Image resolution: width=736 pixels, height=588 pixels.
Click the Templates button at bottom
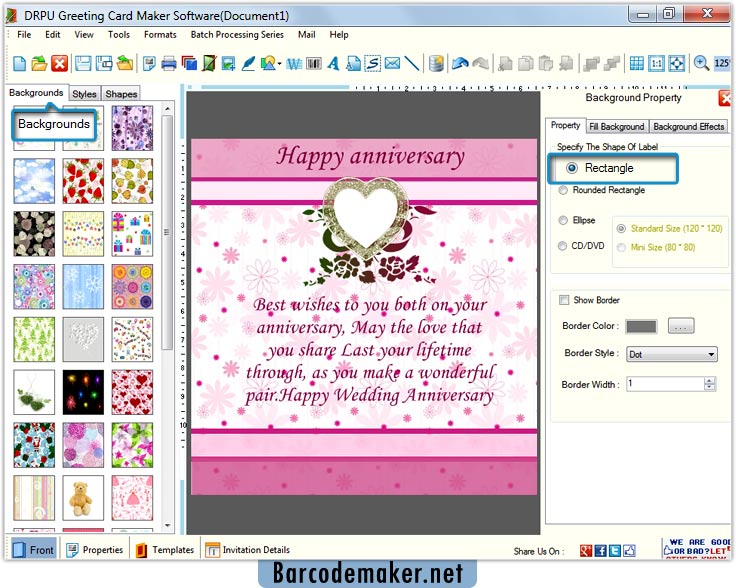point(165,550)
